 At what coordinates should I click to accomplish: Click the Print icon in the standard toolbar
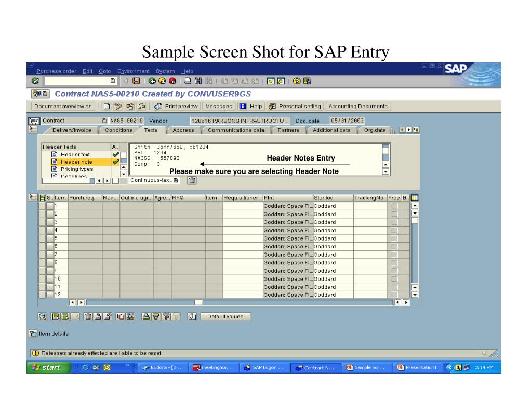coord(188,81)
